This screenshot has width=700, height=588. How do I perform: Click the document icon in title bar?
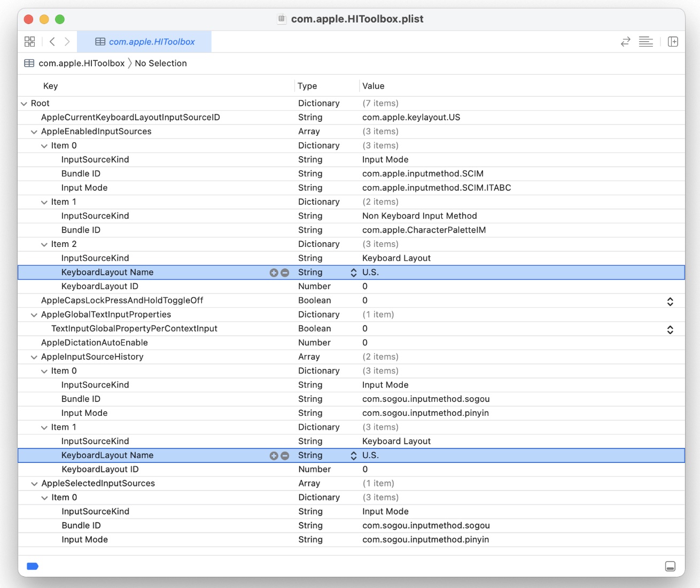282,19
